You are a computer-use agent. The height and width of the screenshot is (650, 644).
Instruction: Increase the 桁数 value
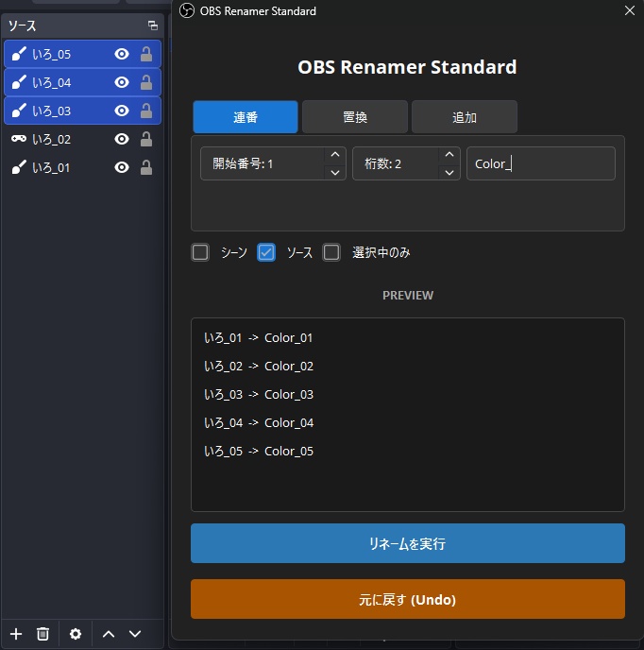[449, 155]
